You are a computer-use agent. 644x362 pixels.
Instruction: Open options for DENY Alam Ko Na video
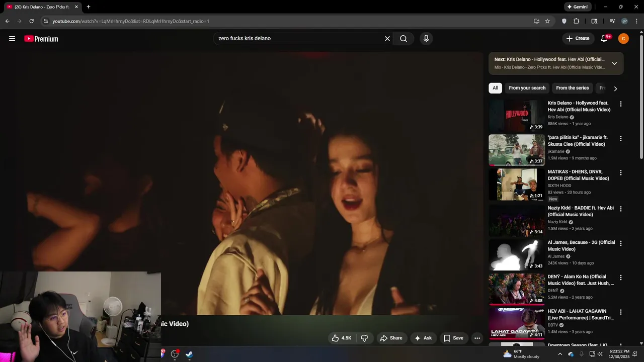click(621, 278)
